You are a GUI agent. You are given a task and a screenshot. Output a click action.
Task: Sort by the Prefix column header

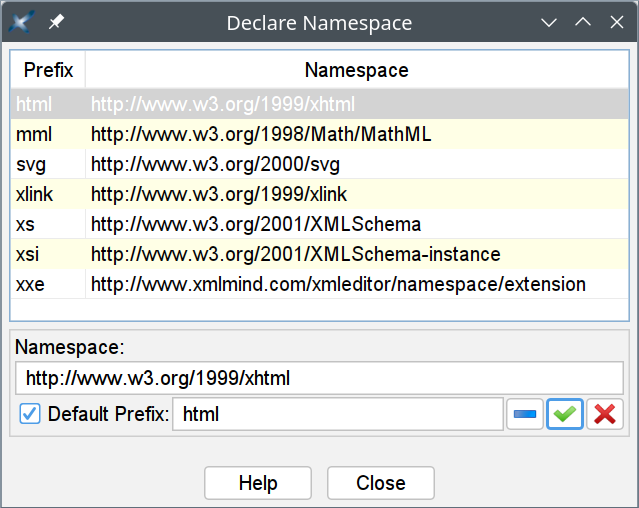point(48,70)
